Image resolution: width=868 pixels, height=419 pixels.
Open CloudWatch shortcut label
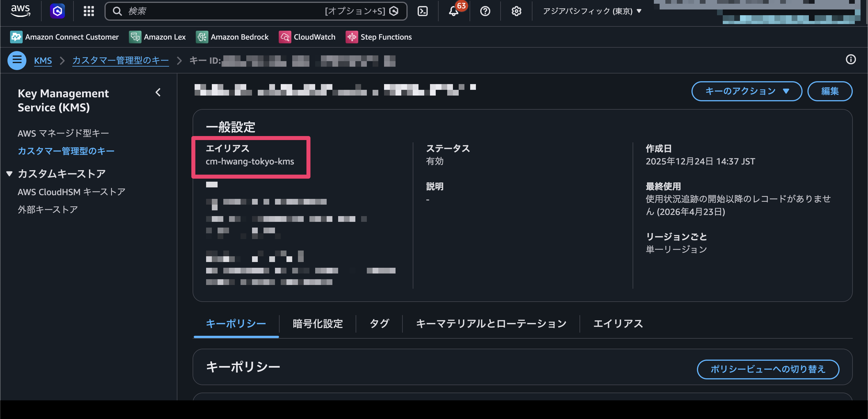(314, 37)
